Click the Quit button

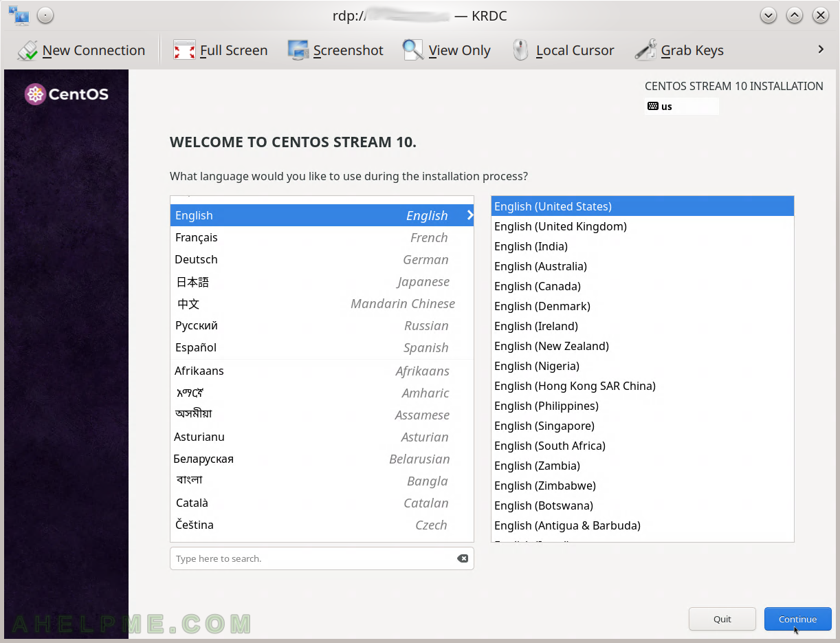click(x=722, y=619)
